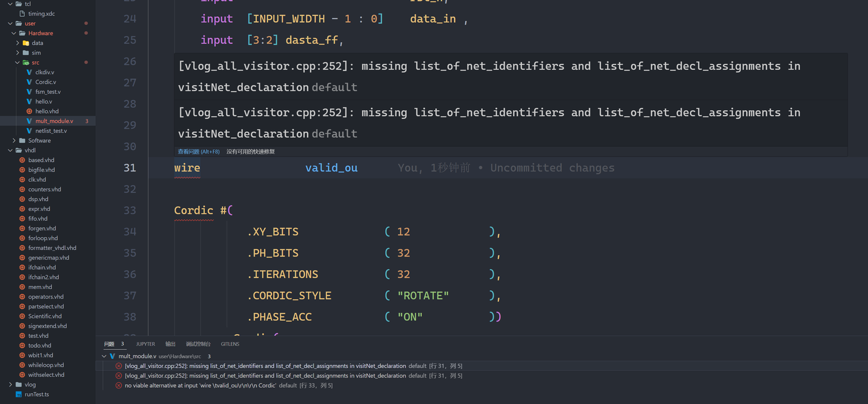Viewport: 868px width, 404px height.
Task: Click line number 31 in the gutter
Action: [x=130, y=167]
